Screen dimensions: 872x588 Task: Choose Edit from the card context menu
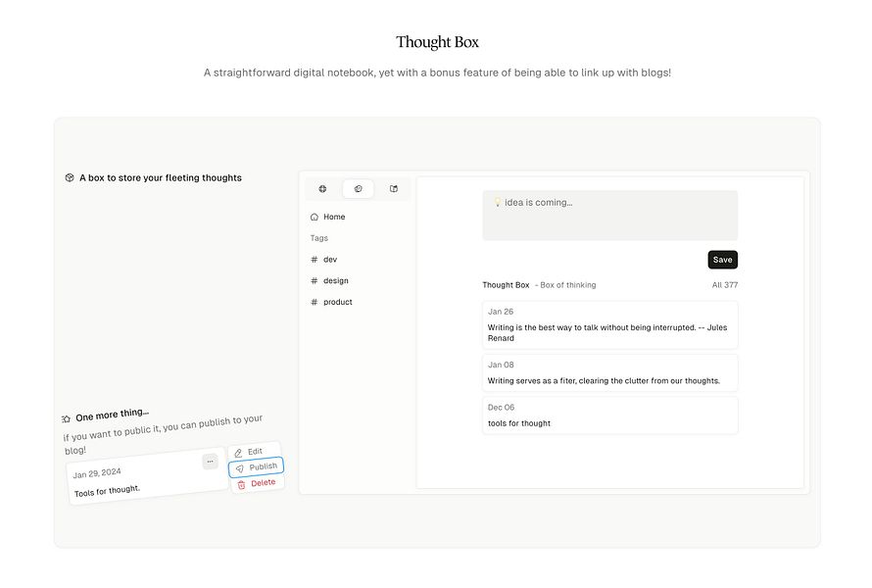(254, 452)
